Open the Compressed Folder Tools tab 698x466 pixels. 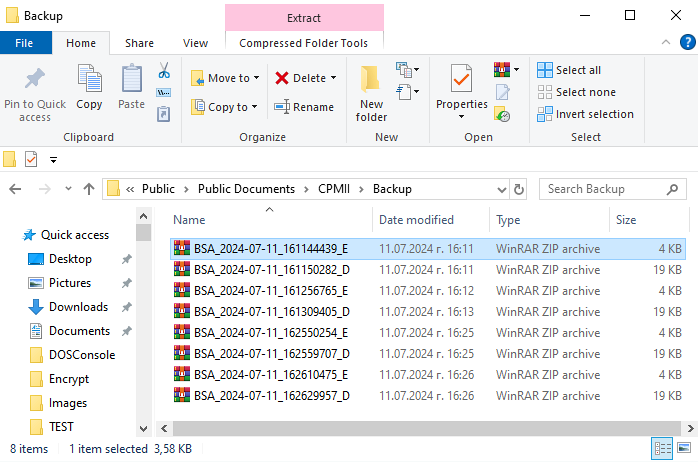click(304, 43)
